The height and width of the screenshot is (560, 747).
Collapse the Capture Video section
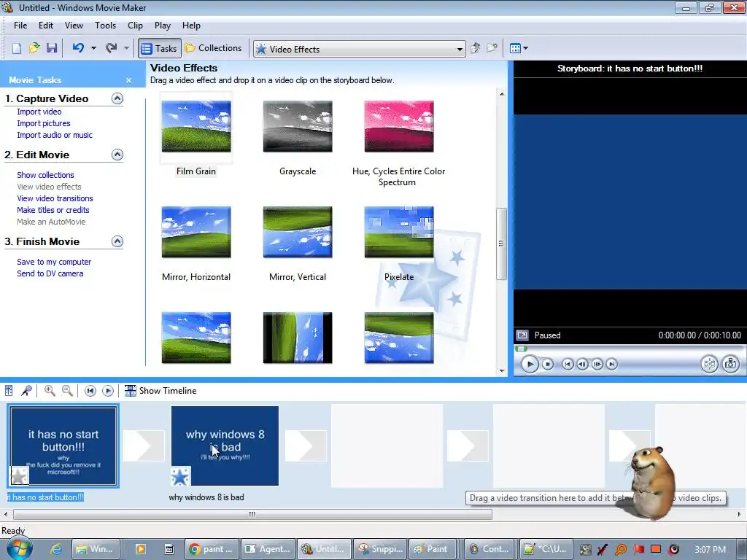coord(117,98)
